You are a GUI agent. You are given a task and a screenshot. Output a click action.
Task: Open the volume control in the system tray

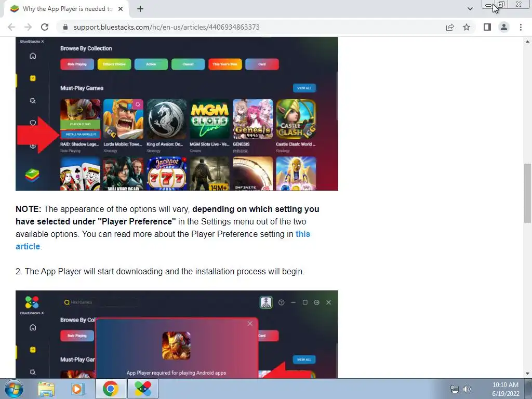pos(467,389)
